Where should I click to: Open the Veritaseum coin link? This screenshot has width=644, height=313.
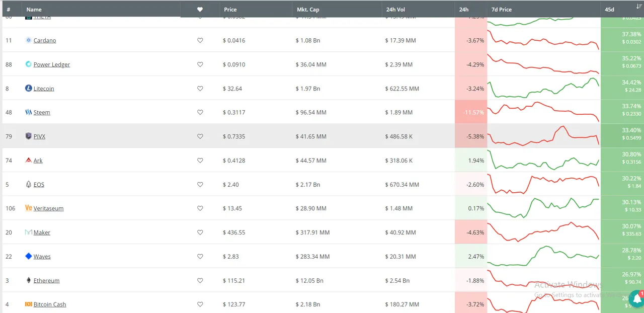[48, 208]
